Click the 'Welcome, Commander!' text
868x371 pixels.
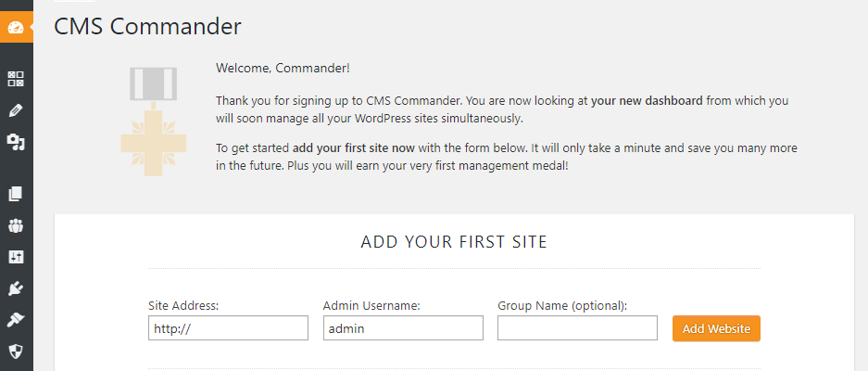(x=283, y=69)
